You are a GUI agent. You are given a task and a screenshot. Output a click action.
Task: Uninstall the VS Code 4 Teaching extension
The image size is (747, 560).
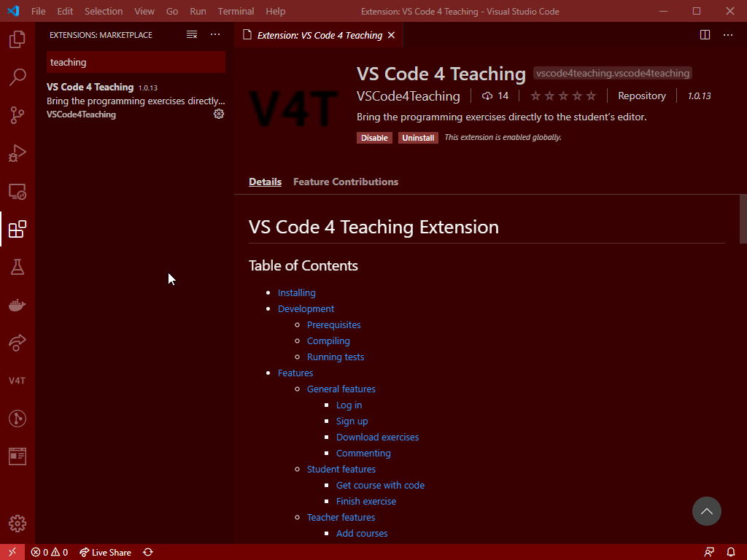(418, 138)
